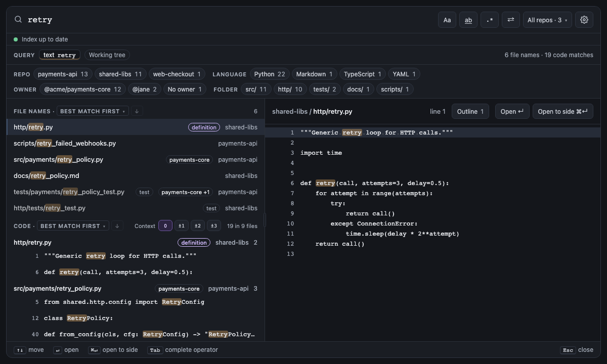This screenshot has width=607, height=364.
Task: Open http/retry.py code group header
Action: point(136,243)
